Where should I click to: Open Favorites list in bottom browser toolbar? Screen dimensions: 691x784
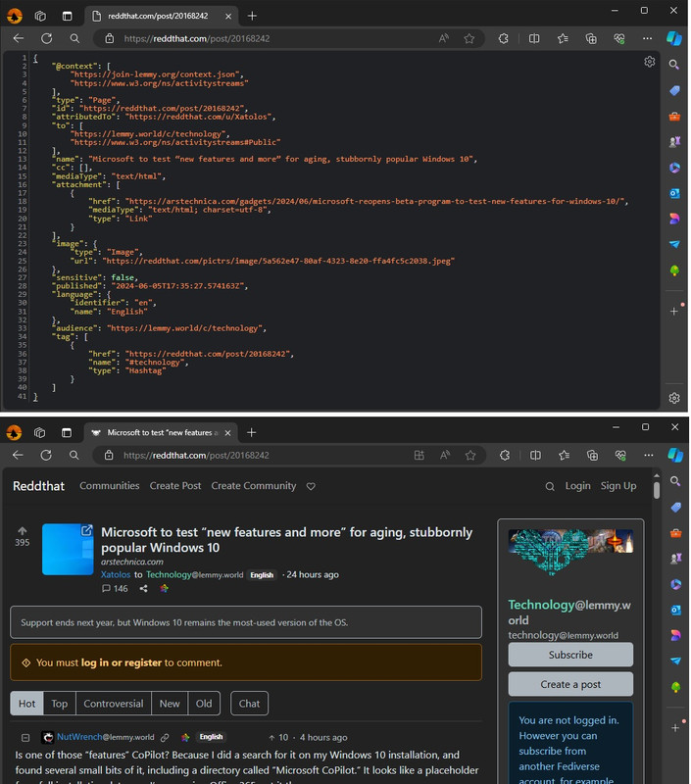point(564,455)
